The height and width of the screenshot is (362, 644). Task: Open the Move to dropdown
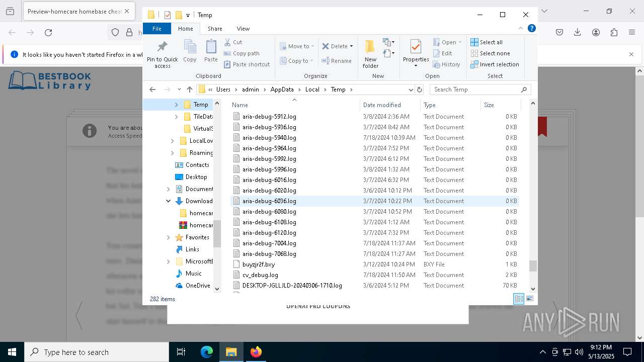(x=297, y=46)
